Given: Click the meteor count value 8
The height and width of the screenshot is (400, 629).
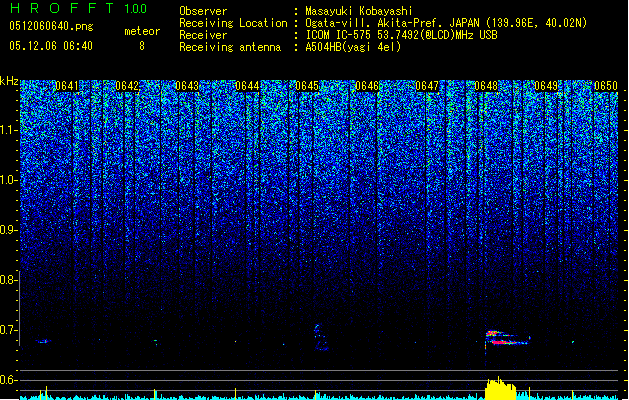Looking at the screenshot, I should 142,46.
